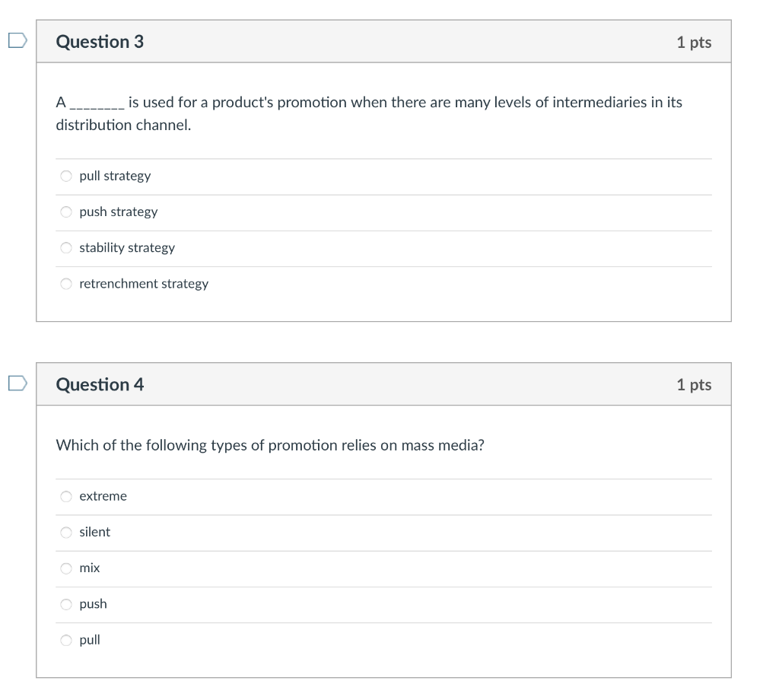Select the pull strategy radio button
779x700 pixels.
click(66, 176)
